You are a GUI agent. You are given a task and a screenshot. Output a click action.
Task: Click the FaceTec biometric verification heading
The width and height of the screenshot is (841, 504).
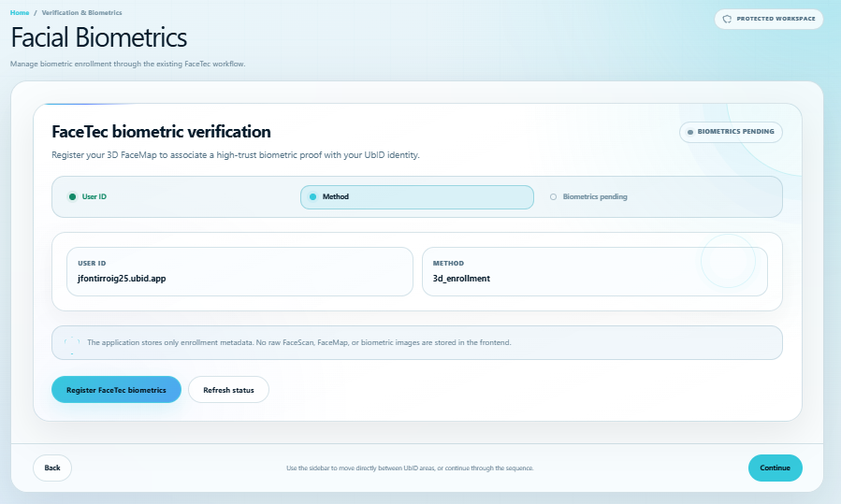(x=161, y=132)
